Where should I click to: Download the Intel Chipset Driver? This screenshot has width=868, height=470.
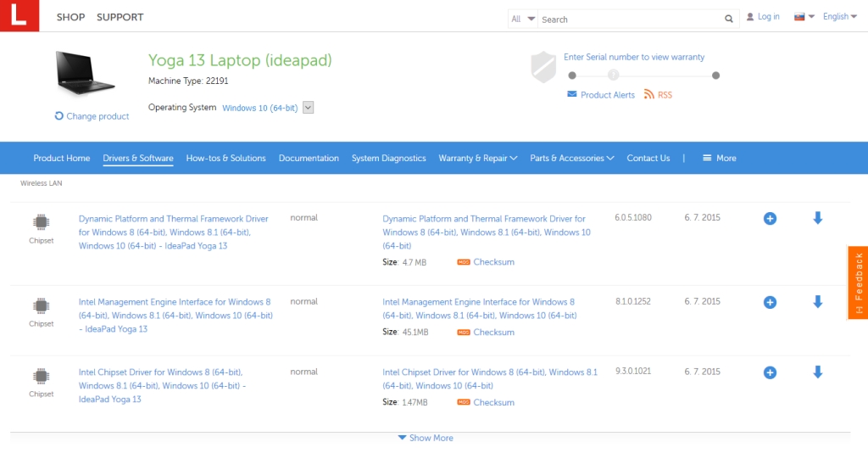[817, 372]
